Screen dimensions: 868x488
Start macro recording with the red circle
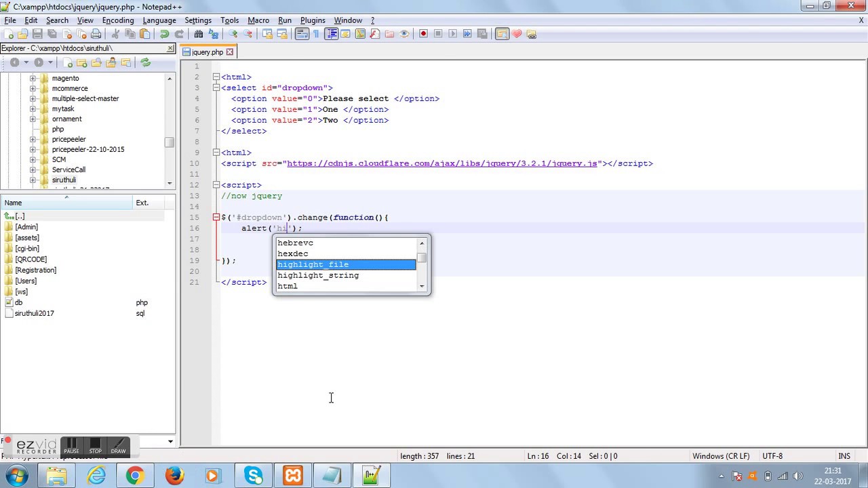pos(423,34)
